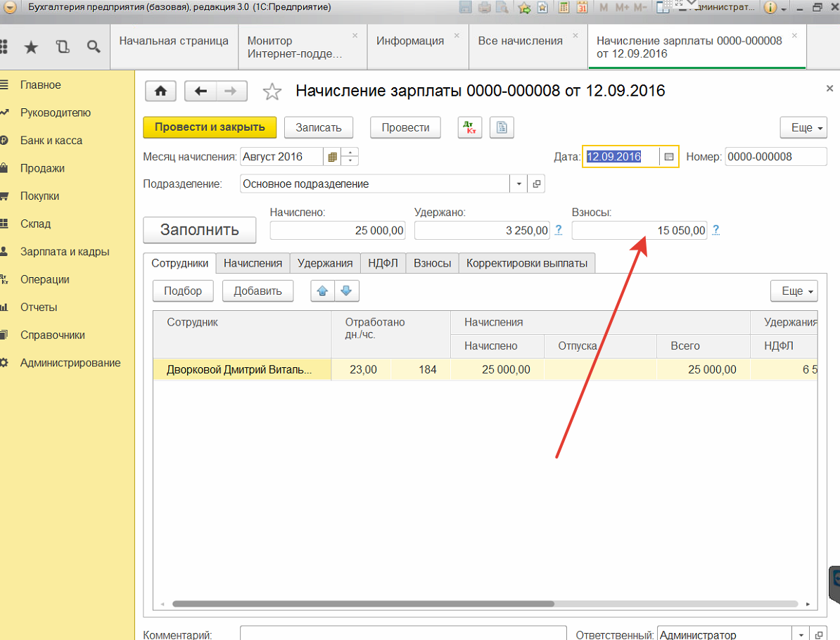This screenshot has height=640, width=840.
Task: Move row down with blue arrow
Action: pyautogui.click(x=347, y=290)
